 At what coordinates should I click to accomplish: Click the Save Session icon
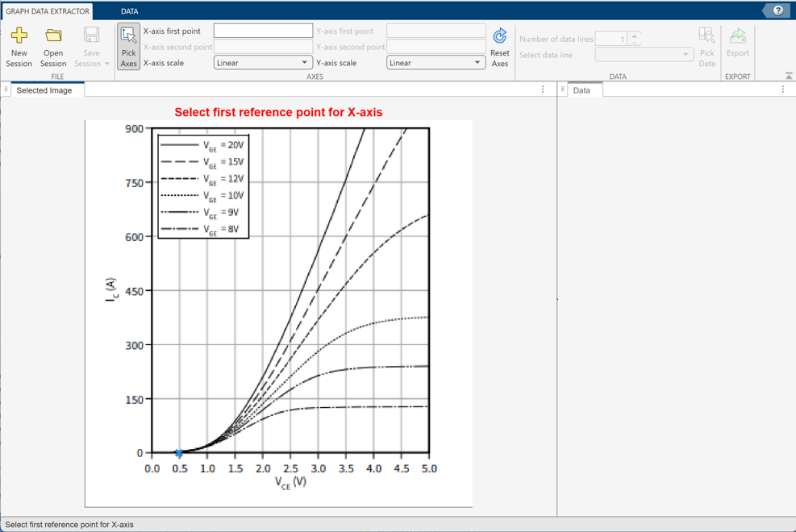coord(91,34)
